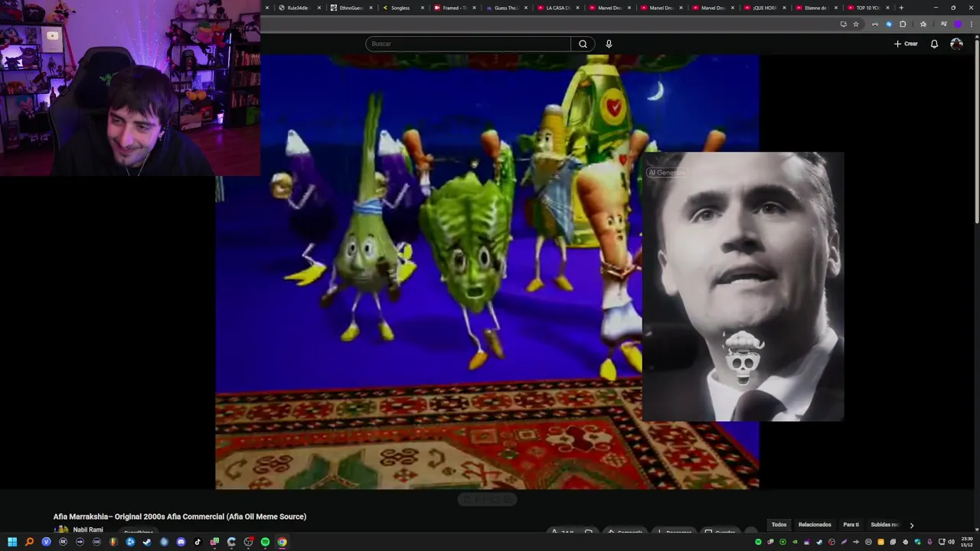This screenshot has width=980, height=551.
Task: Click the Afia Marrakshia video title
Action: click(180, 517)
